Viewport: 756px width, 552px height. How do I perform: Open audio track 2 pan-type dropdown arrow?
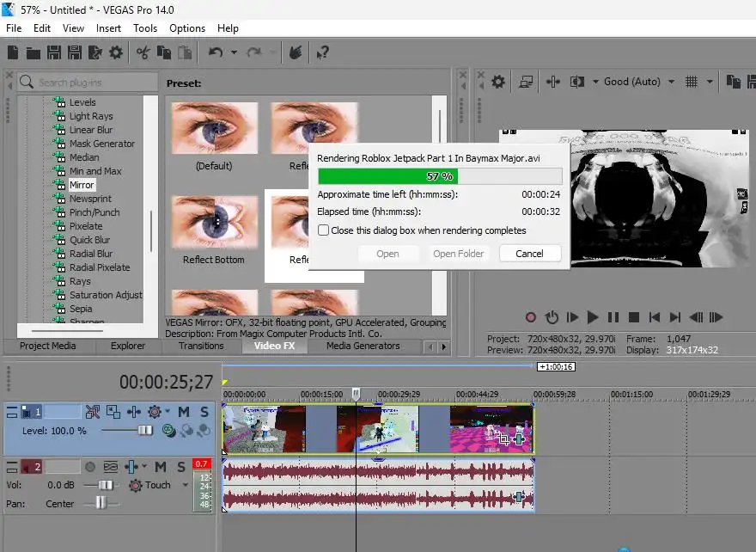click(144, 466)
